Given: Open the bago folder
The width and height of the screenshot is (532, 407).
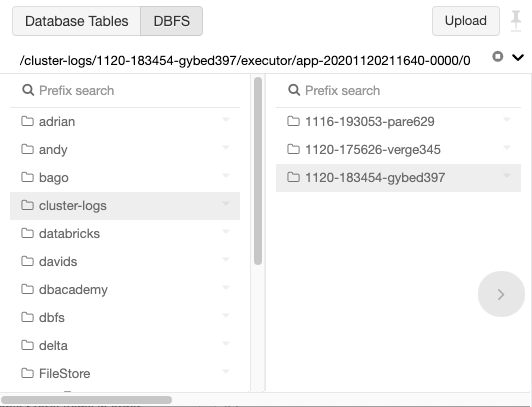Looking at the screenshot, I should tap(125, 177).
